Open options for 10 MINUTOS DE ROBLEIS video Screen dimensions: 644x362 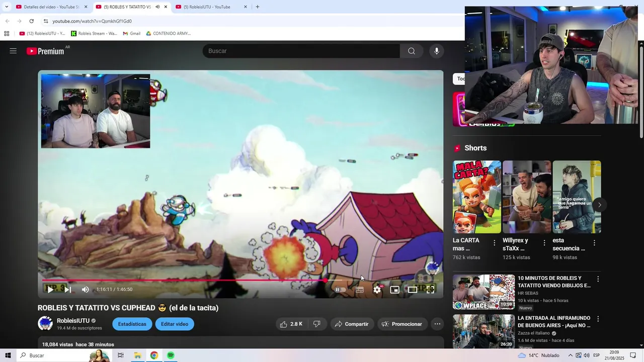(x=598, y=279)
